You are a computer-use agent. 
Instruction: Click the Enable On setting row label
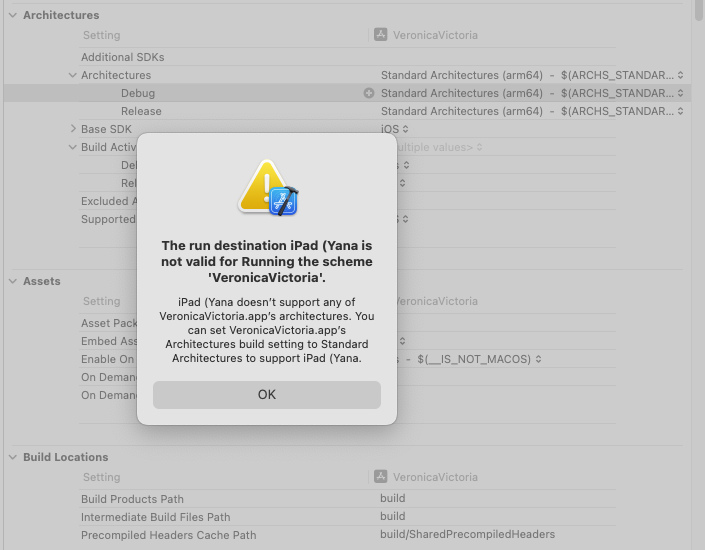(107, 359)
